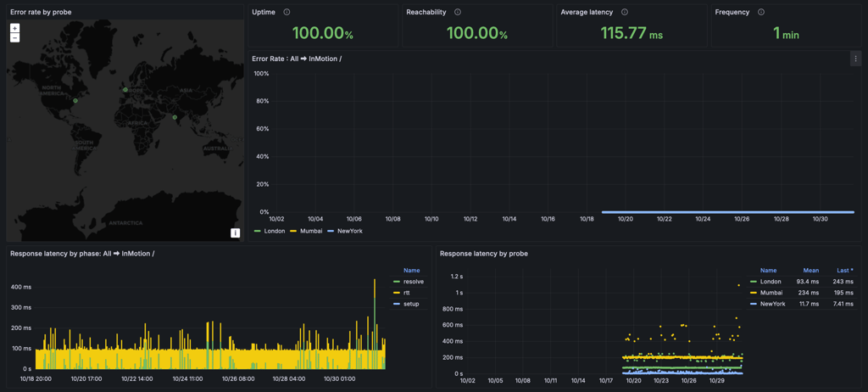Open the Frequency panel title menu
The width and height of the screenshot is (868, 392).
(732, 12)
